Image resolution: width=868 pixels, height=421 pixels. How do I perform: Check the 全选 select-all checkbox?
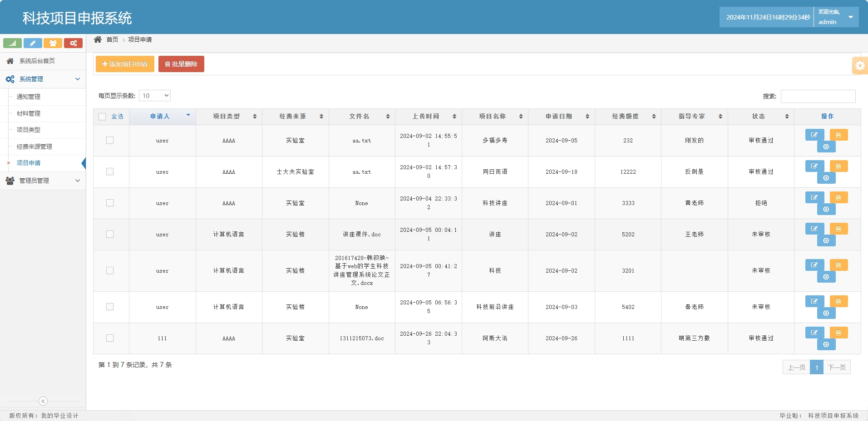click(102, 117)
